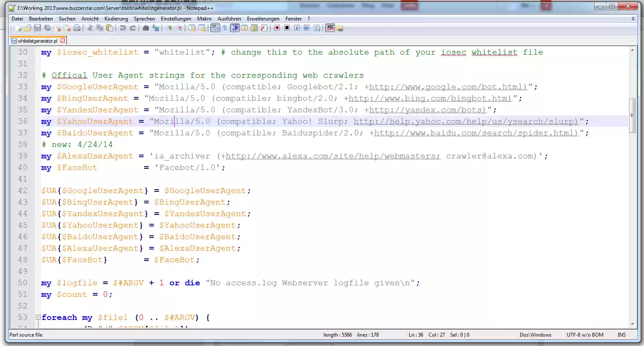This screenshot has height=346, width=644.
Task: Play back the recorded macro
Action: pos(297,28)
